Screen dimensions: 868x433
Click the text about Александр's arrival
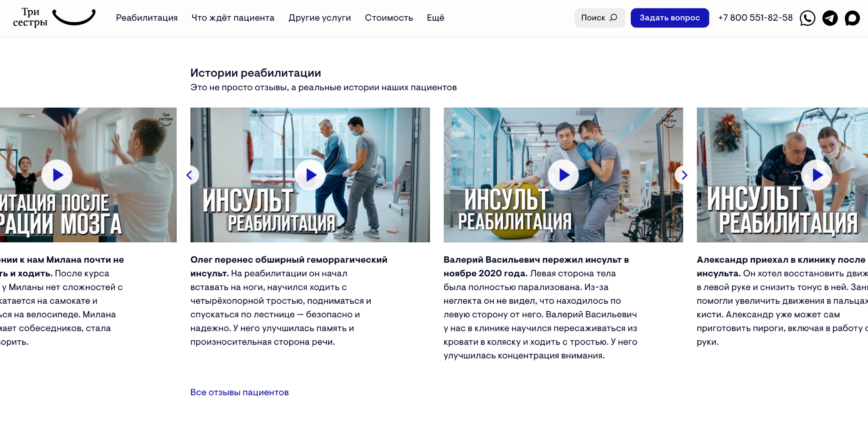tap(782, 301)
